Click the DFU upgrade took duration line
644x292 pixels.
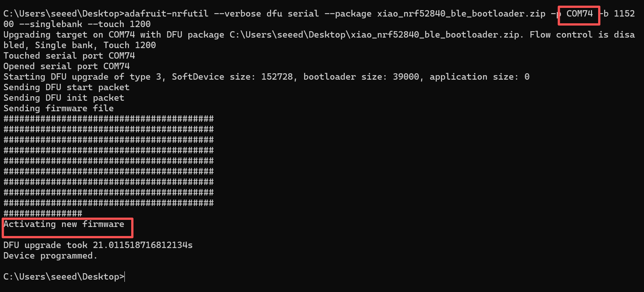(98, 245)
